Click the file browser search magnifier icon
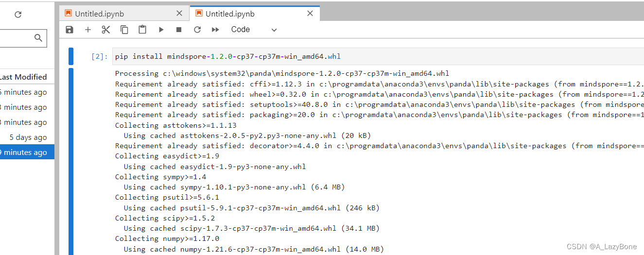Image resolution: width=644 pixels, height=255 pixels. pyautogui.click(x=38, y=38)
